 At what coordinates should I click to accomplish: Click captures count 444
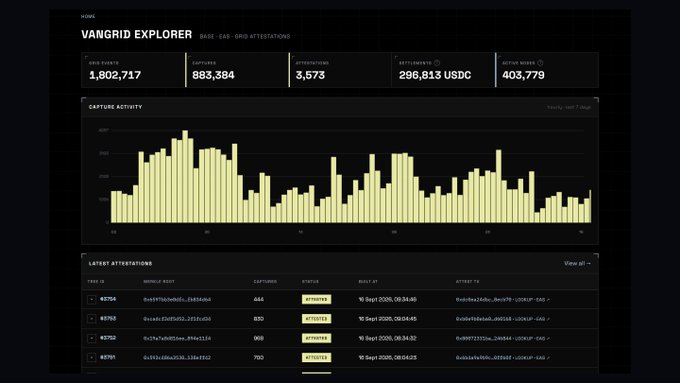click(x=258, y=300)
